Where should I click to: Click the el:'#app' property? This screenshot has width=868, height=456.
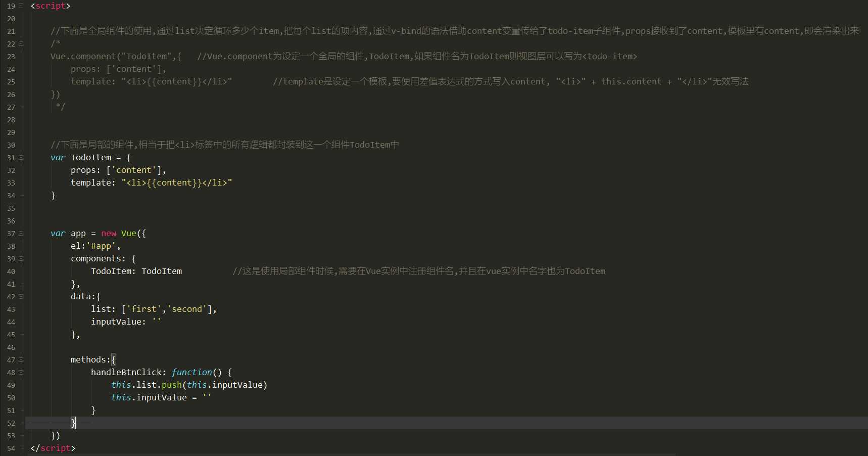[95, 246]
